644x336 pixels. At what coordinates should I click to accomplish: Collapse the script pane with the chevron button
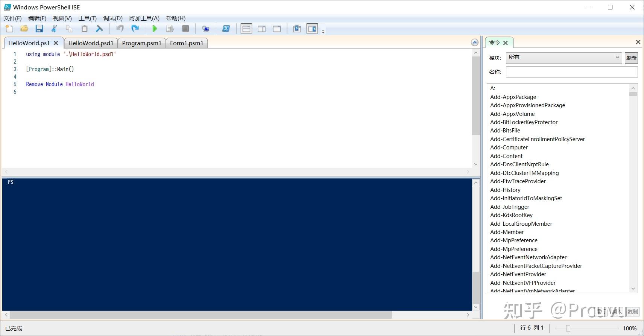pos(475,43)
